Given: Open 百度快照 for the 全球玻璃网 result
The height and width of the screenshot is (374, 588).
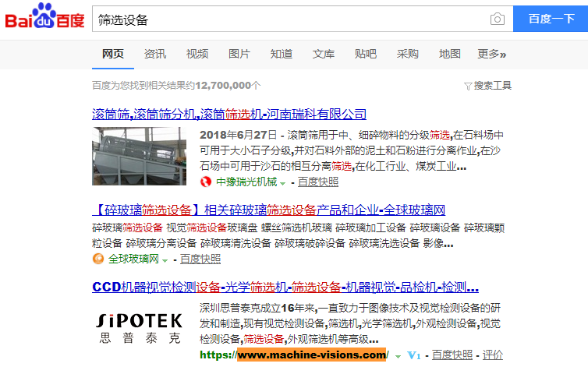Looking at the screenshot, I should coord(200,259).
